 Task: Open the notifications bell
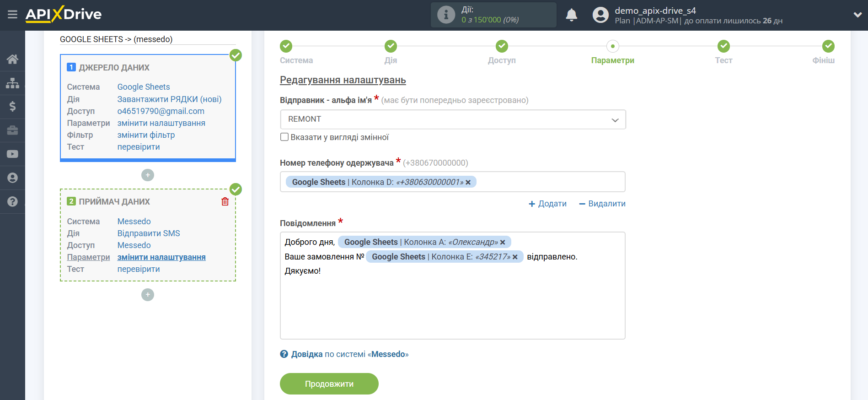[x=571, y=15]
